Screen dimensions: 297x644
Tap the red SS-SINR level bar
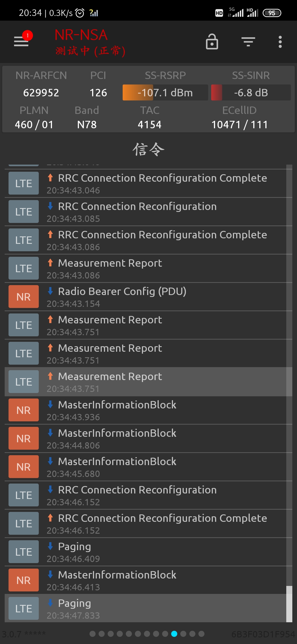[x=217, y=93]
